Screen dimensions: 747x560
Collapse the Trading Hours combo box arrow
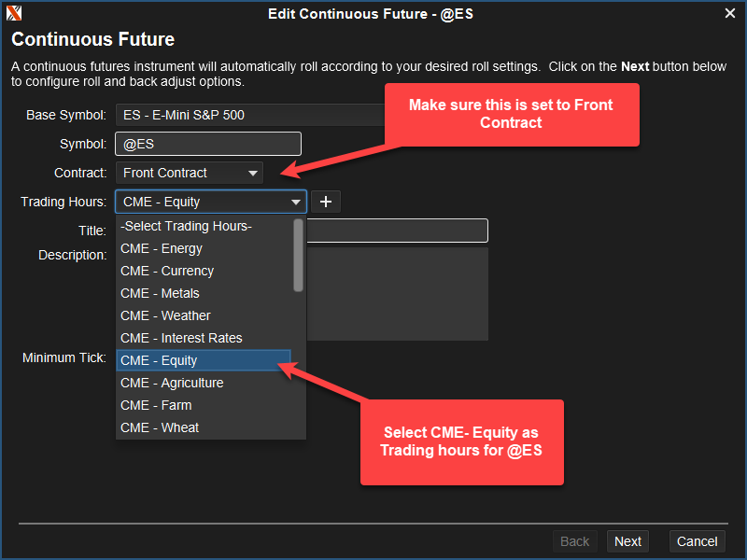click(296, 202)
